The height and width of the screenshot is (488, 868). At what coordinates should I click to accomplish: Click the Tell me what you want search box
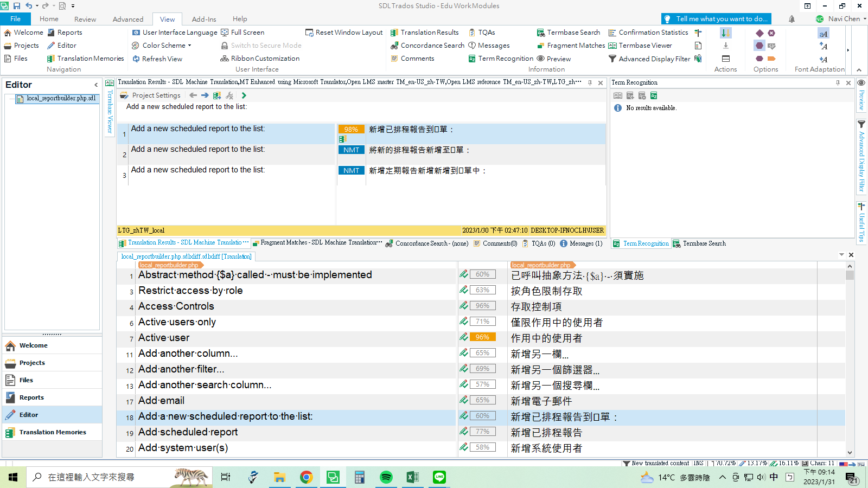(x=716, y=19)
